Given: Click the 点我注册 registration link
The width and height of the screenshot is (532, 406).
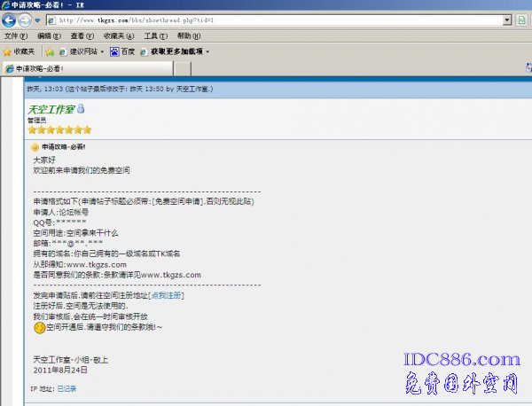Looking at the screenshot, I should [x=166, y=295].
